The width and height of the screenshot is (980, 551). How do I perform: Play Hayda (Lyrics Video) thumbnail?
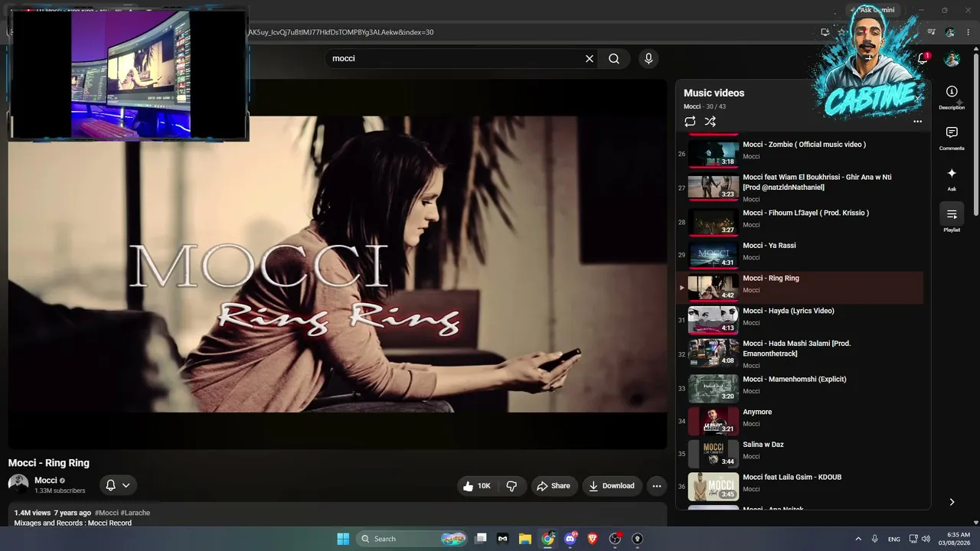point(713,320)
